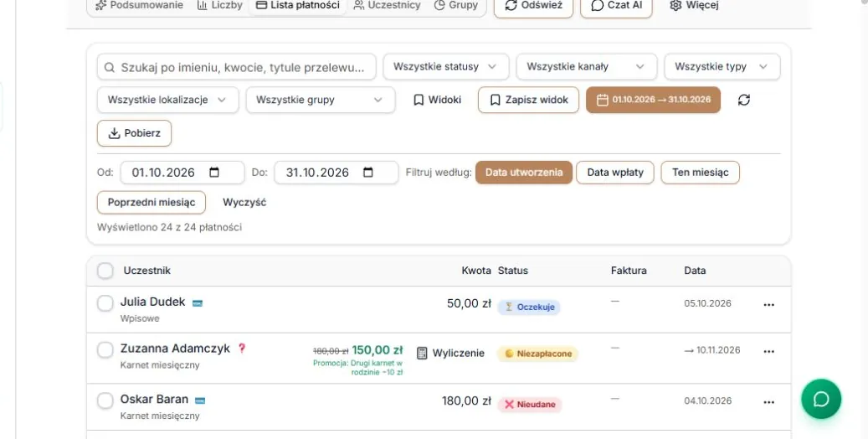
Task: Filter by Data wpłaty
Action: tap(615, 173)
